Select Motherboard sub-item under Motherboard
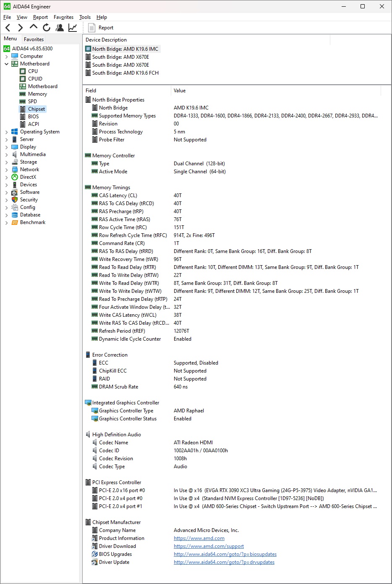Viewport: 392px width, 584px height. 43,86
